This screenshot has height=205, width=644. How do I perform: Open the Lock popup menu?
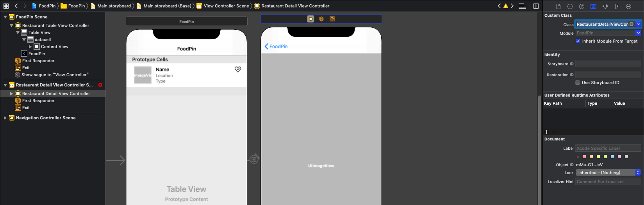608,173
